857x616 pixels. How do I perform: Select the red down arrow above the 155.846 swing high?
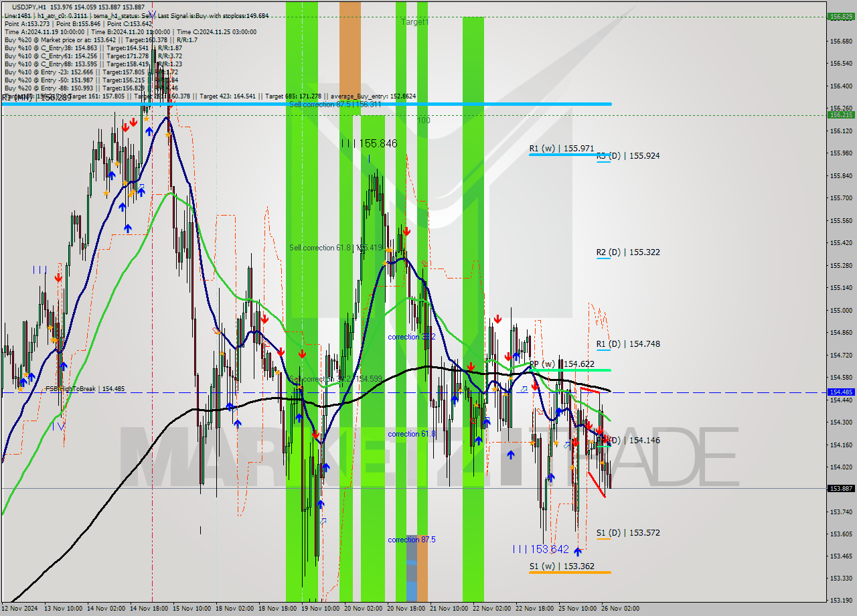[x=406, y=231]
